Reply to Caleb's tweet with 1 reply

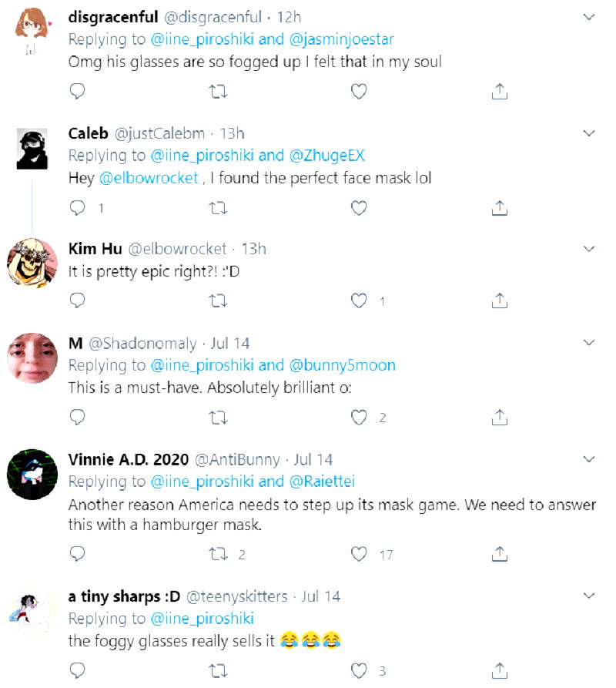(x=77, y=208)
